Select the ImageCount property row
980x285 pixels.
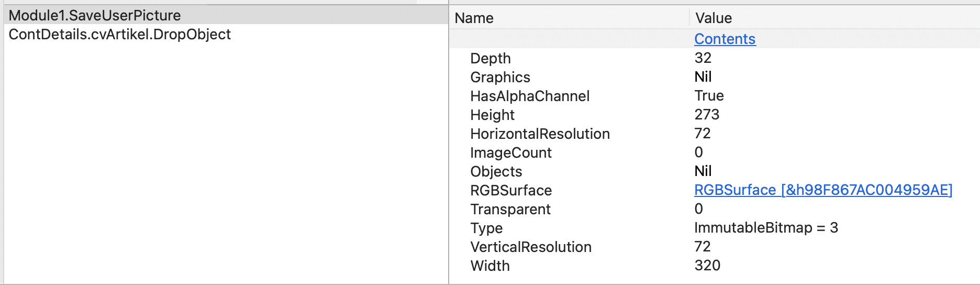(x=511, y=152)
